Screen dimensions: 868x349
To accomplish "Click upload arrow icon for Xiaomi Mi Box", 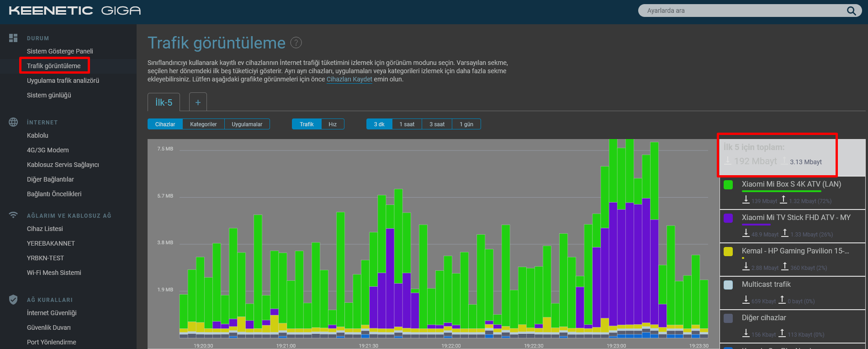I will (x=783, y=199).
